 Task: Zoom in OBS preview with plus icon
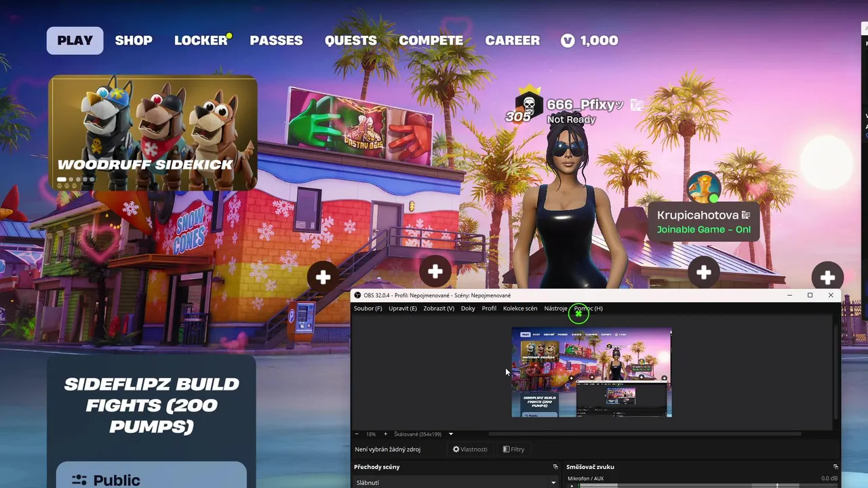click(x=385, y=434)
